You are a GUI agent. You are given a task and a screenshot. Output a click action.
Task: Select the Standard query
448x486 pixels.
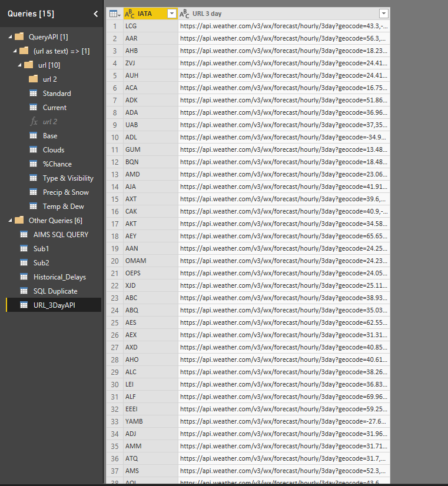click(57, 94)
